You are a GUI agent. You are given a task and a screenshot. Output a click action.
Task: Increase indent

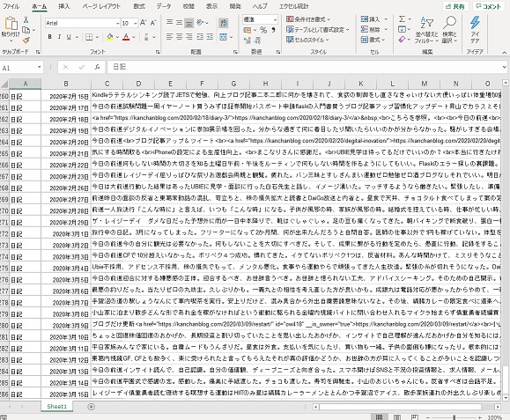pos(210,37)
